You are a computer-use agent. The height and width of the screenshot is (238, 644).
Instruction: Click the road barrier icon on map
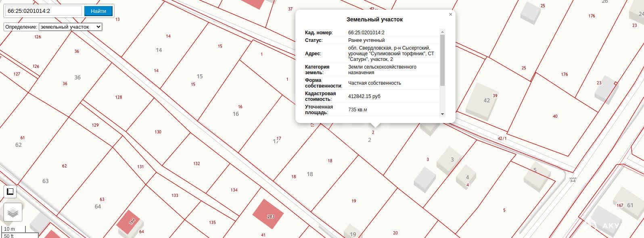point(572,180)
